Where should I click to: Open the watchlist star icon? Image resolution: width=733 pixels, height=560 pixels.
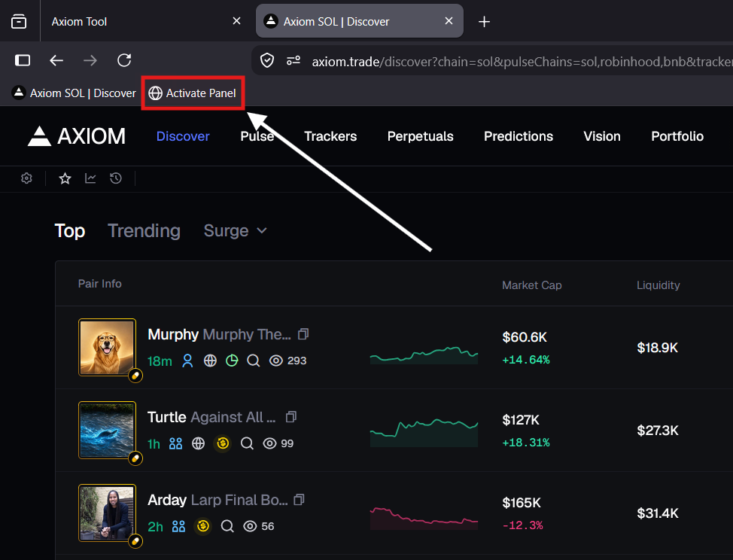[x=65, y=178]
